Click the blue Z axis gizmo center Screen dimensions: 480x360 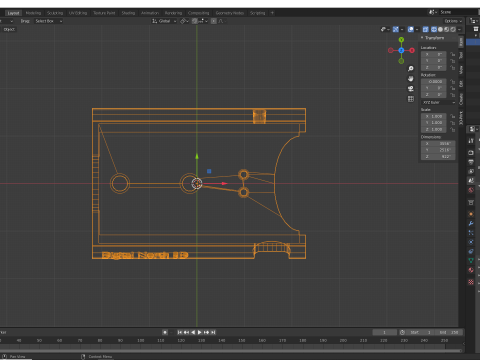[401, 50]
